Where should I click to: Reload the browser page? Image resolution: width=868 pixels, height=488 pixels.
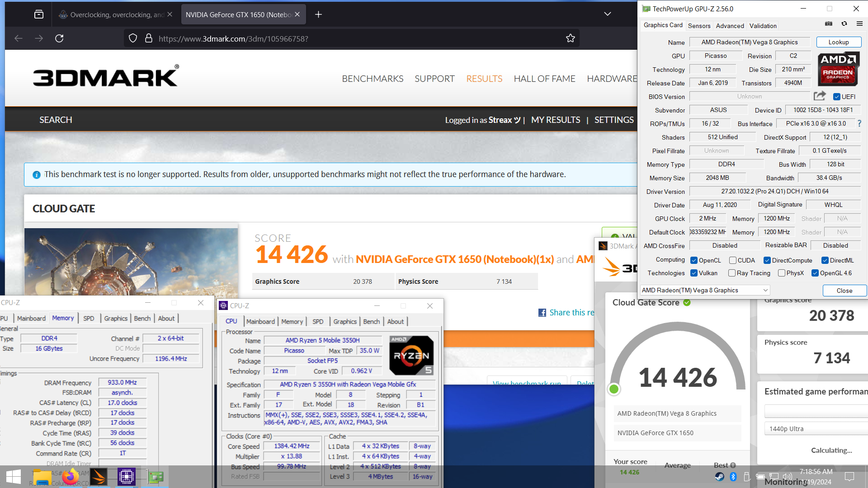[59, 38]
